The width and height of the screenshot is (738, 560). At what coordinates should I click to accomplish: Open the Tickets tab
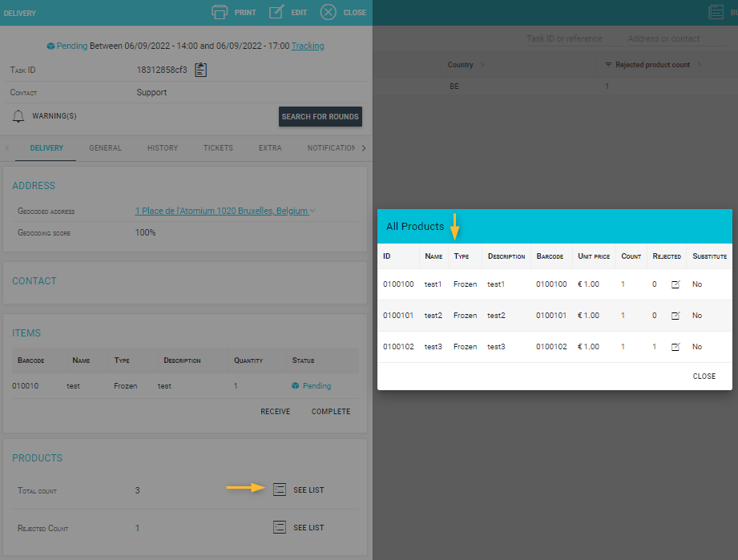(x=218, y=147)
